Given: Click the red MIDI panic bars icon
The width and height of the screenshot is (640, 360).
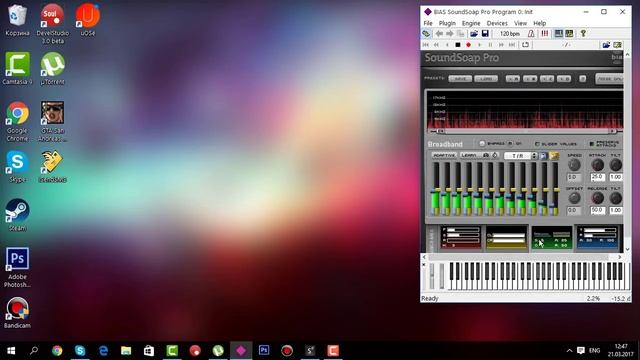Looking at the screenshot, I should click(544, 33).
